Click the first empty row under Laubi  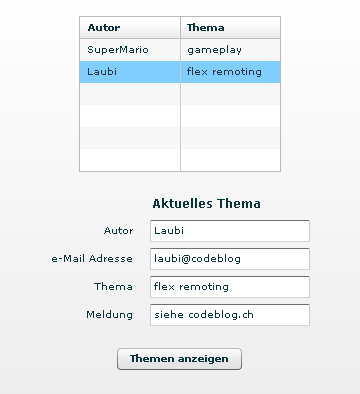(x=180, y=94)
